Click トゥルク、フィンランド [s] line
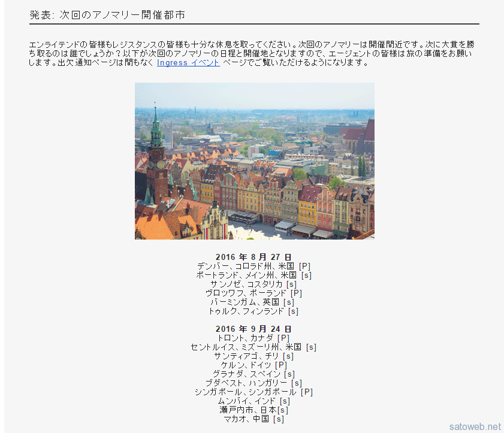The image size is (504, 433). tap(253, 311)
